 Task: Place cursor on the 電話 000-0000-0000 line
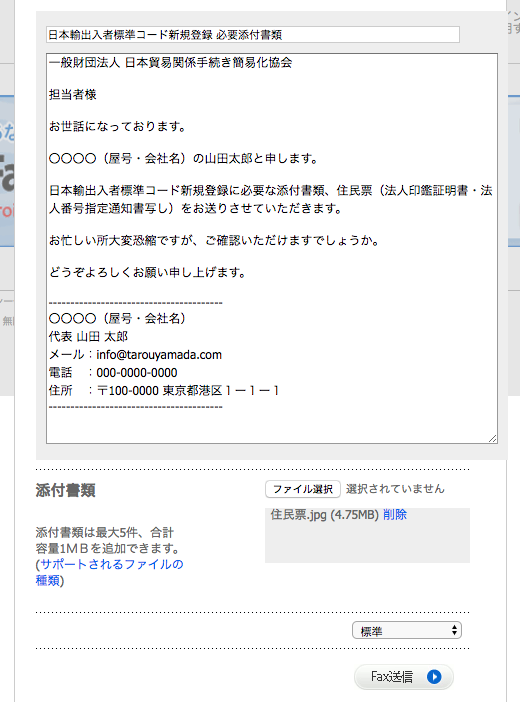click(113, 372)
